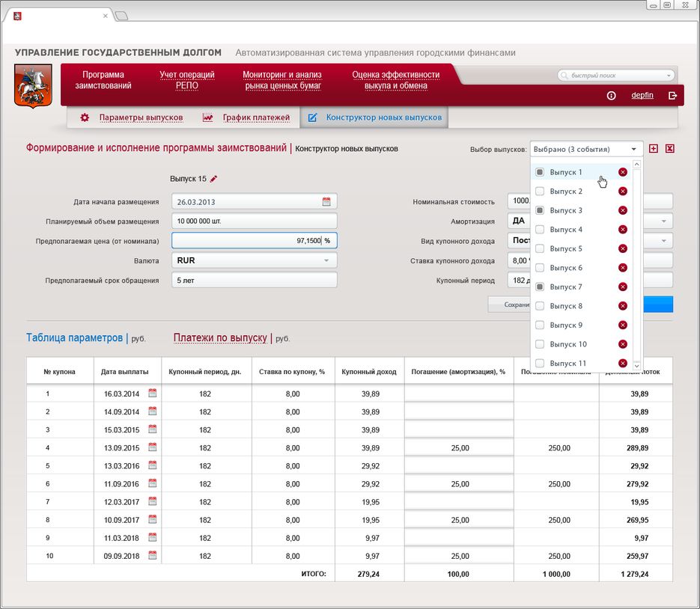This screenshot has width=700, height=609.
Task: Open Программа заимствований menu
Action: tap(103, 80)
